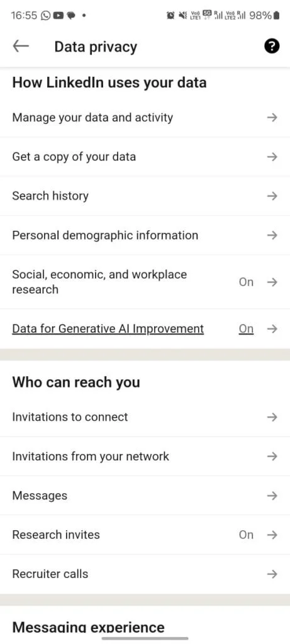
Task: Tap On status for Research invites
Action: coord(246,535)
